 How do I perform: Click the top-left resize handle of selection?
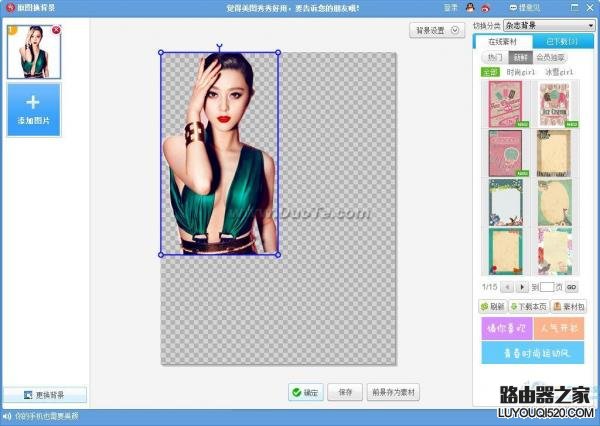(x=161, y=52)
